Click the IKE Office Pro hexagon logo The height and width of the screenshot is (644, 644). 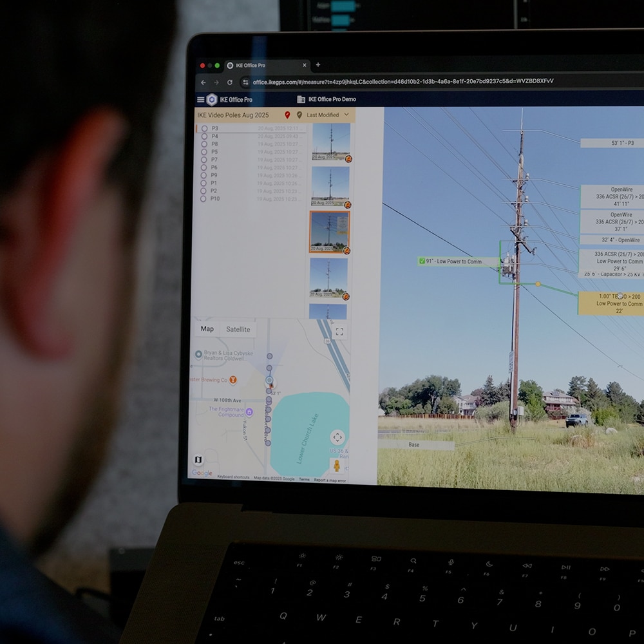tap(211, 99)
